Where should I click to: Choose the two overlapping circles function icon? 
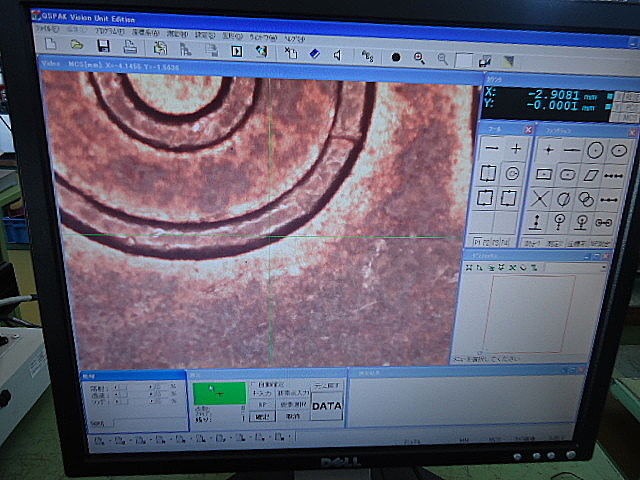tap(586, 199)
